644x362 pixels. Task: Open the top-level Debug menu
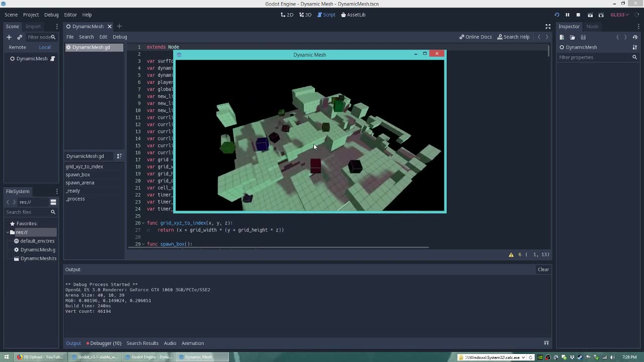click(51, 15)
